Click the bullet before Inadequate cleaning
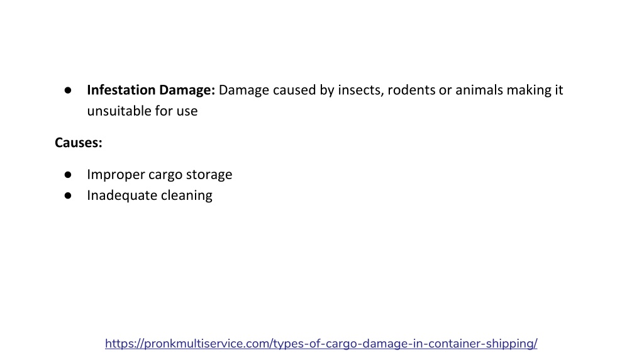The height and width of the screenshot is (362, 644). tap(68, 196)
